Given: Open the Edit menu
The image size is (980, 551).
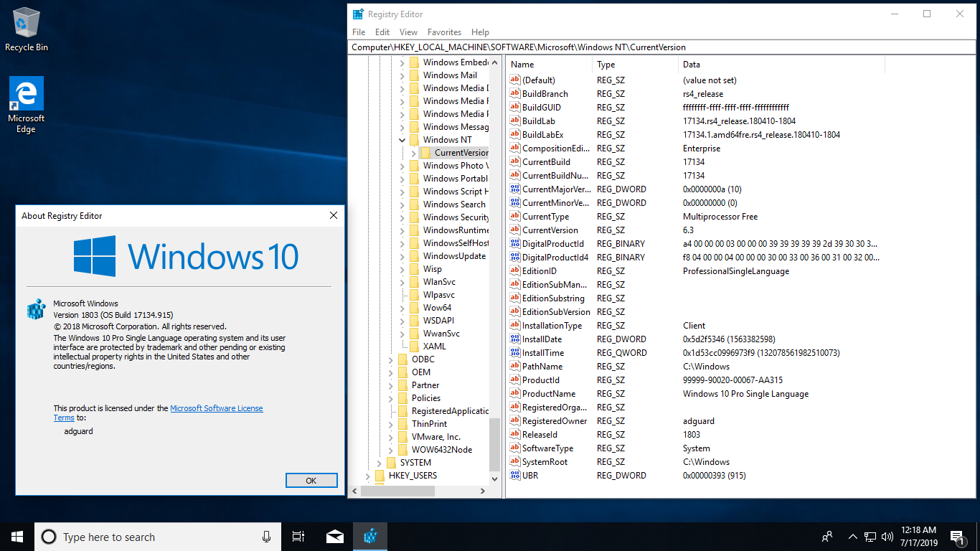Looking at the screenshot, I should (382, 32).
